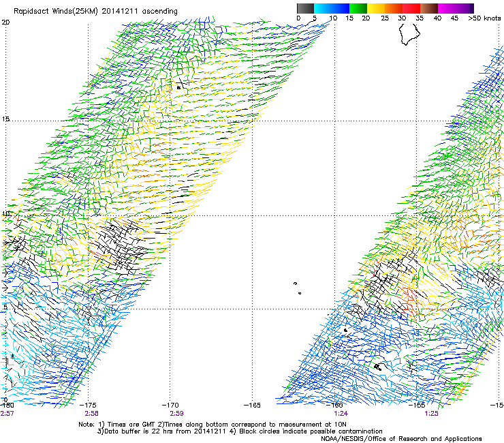Click the magenta 40-45 knots legend swatch
This screenshot has width=504, height=443.
(447, 8)
